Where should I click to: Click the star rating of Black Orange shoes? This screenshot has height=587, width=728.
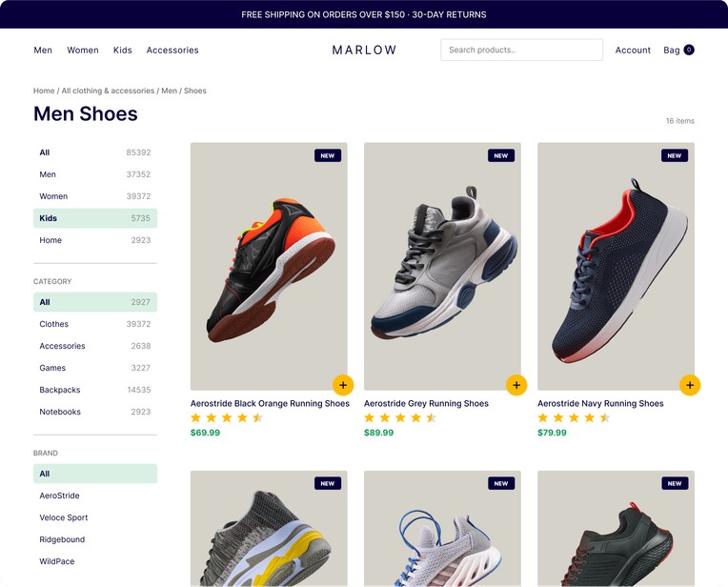pyautogui.click(x=227, y=418)
